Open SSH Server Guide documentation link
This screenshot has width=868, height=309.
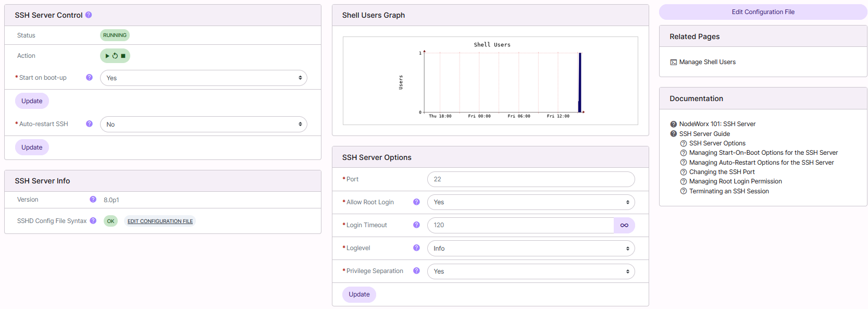[704, 134]
